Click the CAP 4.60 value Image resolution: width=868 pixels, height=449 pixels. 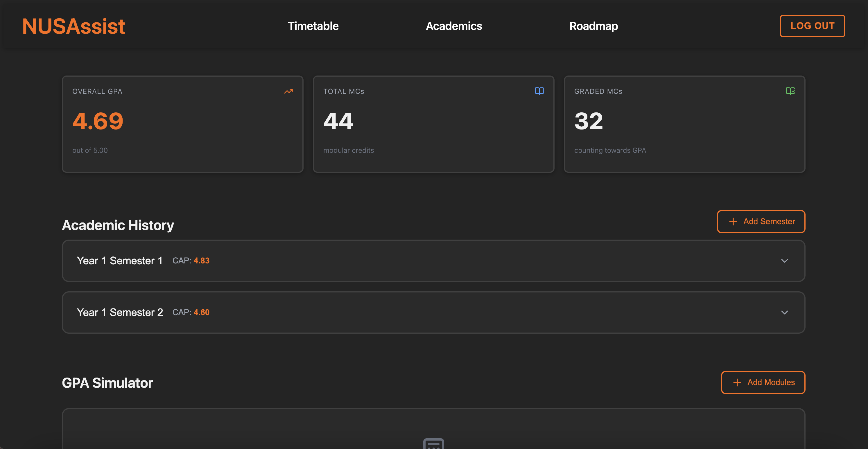pyautogui.click(x=202, y=312)
